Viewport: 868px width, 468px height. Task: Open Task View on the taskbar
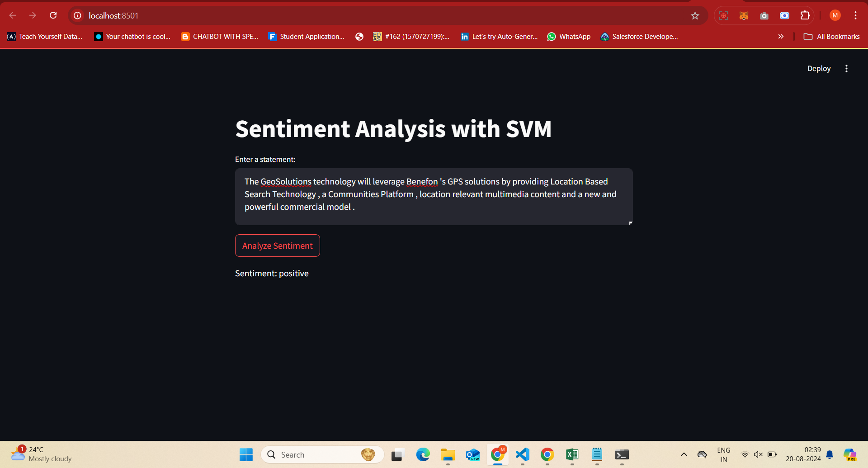(x=397, y=454)
